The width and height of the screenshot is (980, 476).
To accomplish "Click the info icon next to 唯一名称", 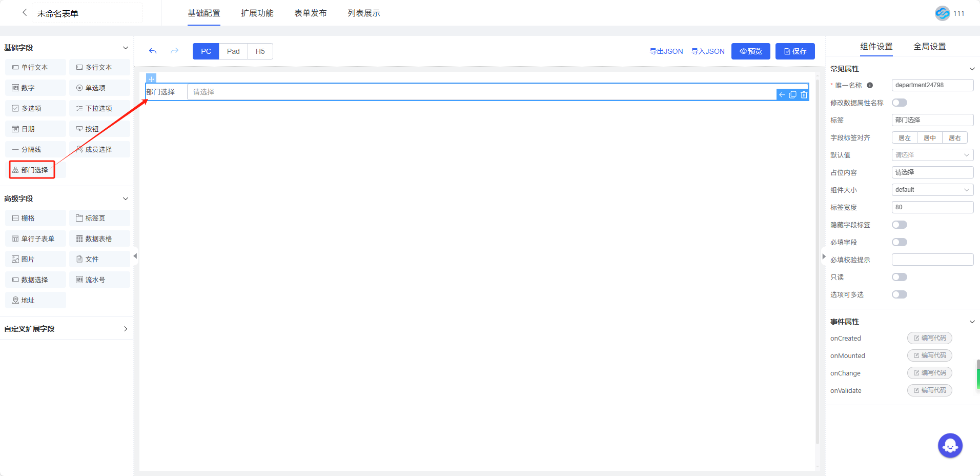I will tap(870, 86).
